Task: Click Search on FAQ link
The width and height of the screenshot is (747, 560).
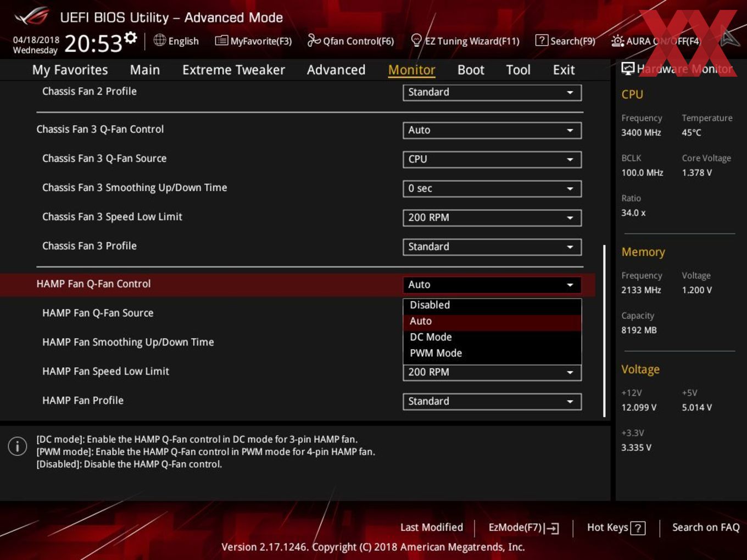Action: pos(706,528)
